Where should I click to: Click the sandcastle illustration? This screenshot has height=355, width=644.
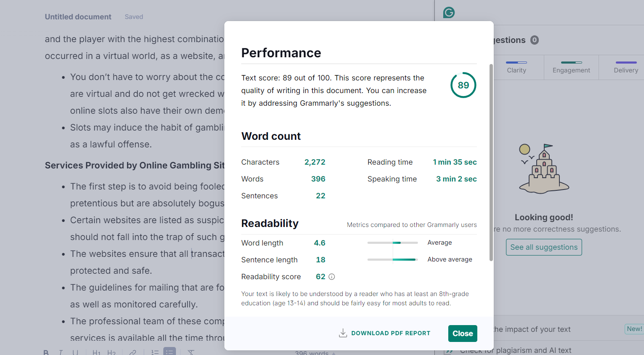543,168
